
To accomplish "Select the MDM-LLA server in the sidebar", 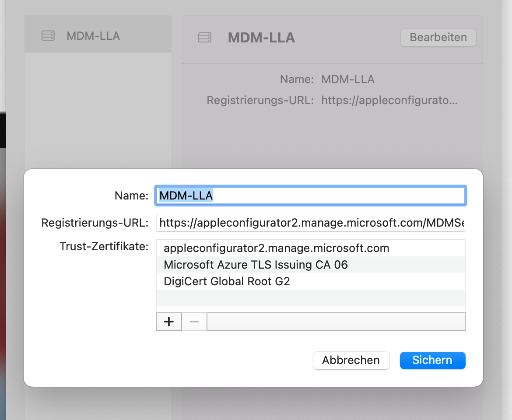I will click(93, 36).
